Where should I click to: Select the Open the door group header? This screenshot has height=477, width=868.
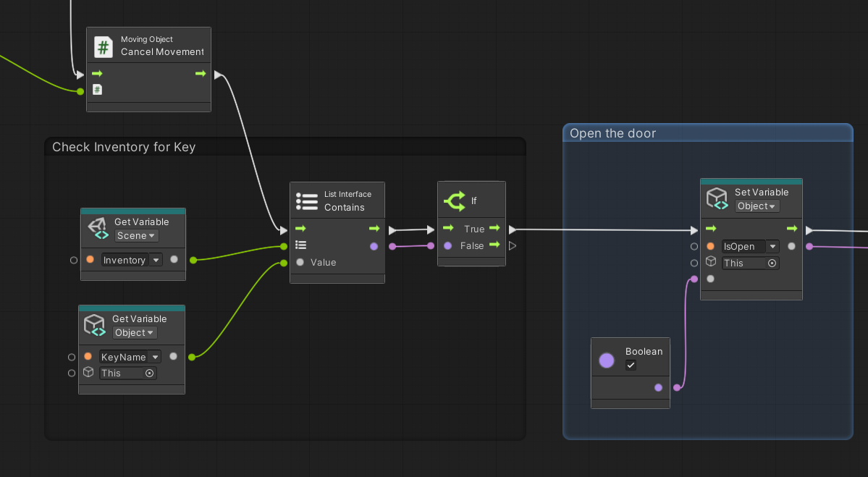point(612,133)
